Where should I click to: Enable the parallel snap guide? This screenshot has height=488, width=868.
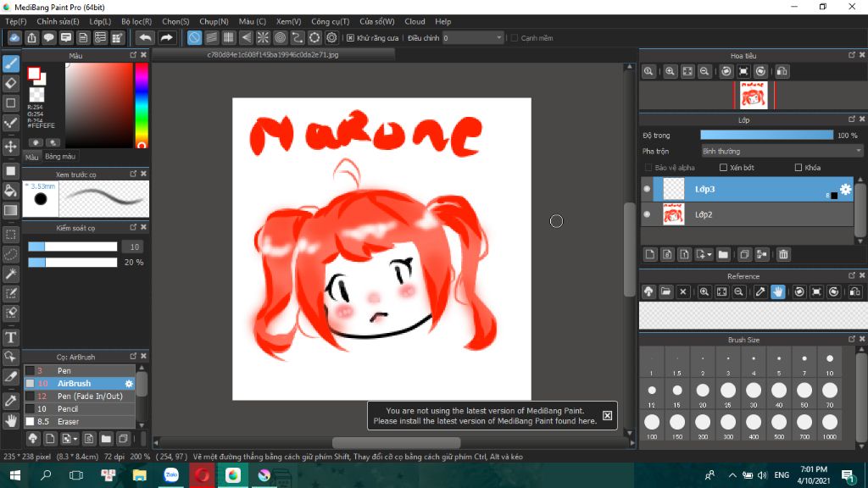click(x=211, y=37)
